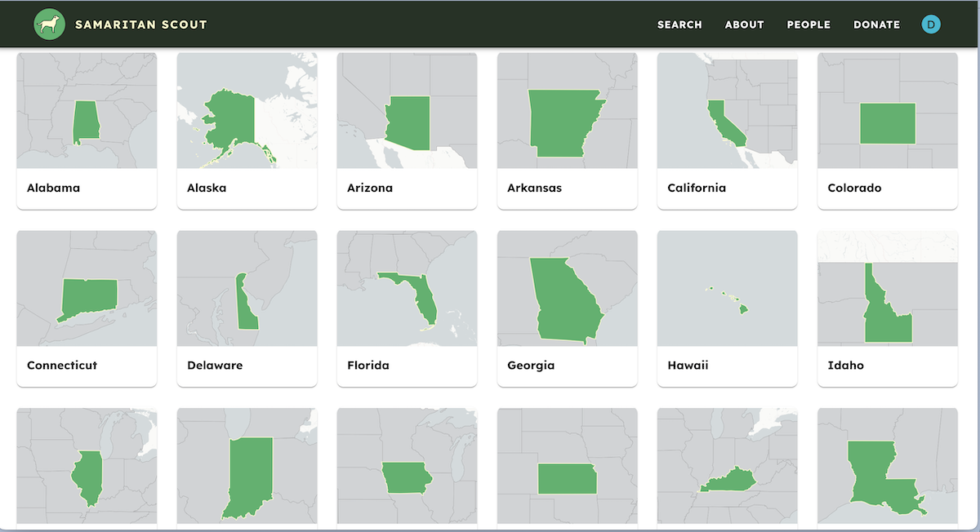
Task: Select the California map thumbnail
Action: [727, 112]
